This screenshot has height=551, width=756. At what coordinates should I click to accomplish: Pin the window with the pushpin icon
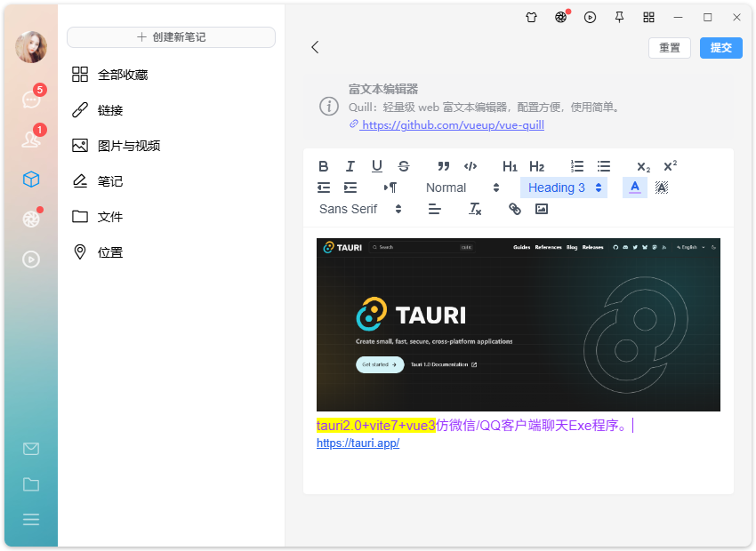coord(619,17)
